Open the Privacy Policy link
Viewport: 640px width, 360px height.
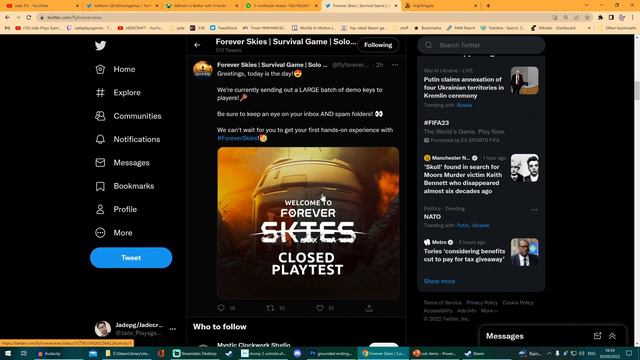[482, 302]
